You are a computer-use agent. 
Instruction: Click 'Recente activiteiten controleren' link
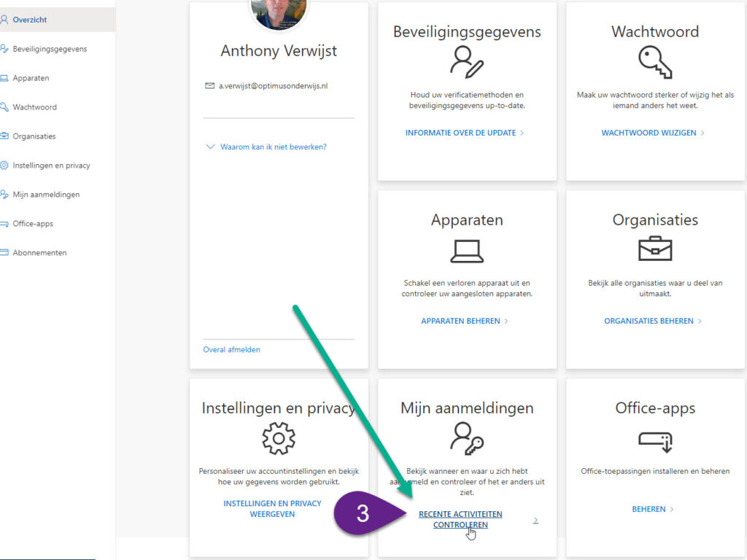click(x=460, y=519)
